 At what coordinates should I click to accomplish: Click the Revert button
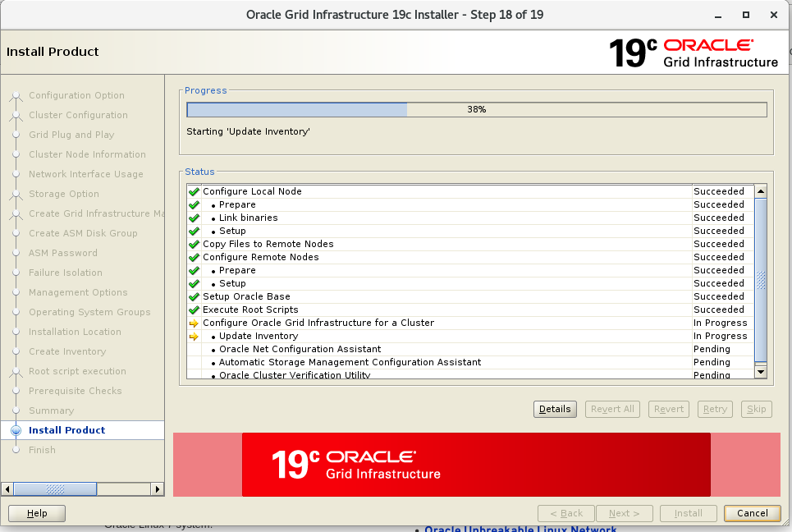[x=669, y=409]
